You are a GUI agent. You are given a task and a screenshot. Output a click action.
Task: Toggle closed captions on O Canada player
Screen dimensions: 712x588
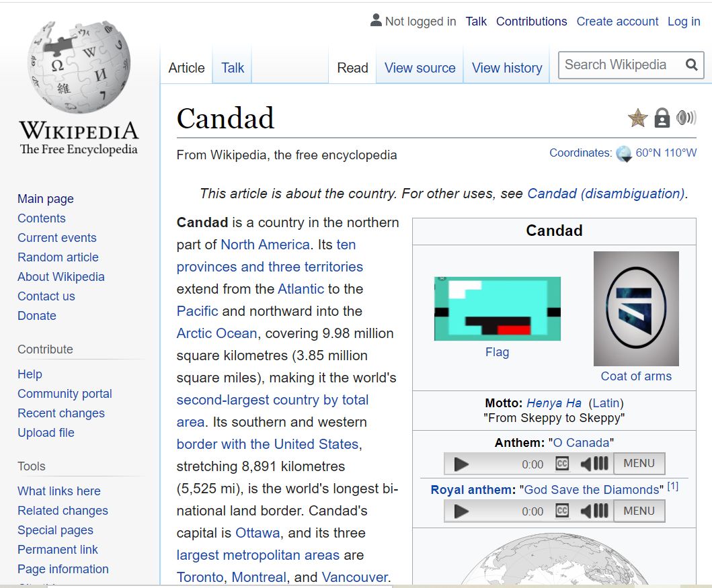click(x=562, y=464)
